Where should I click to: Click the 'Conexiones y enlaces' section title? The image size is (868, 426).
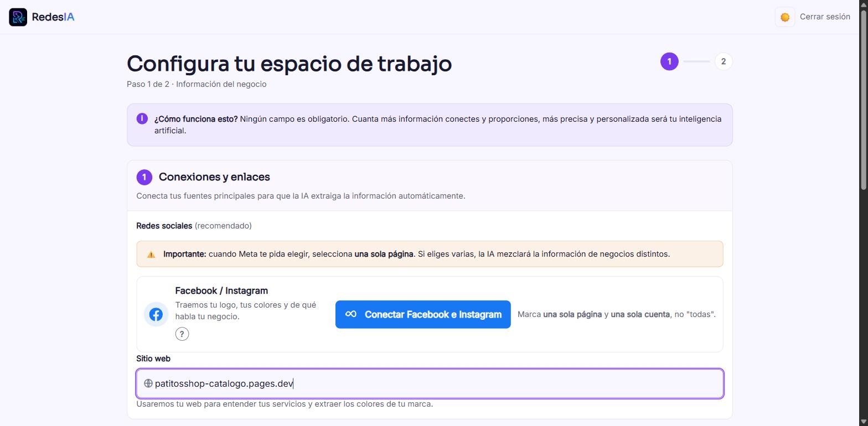[214, 177]
